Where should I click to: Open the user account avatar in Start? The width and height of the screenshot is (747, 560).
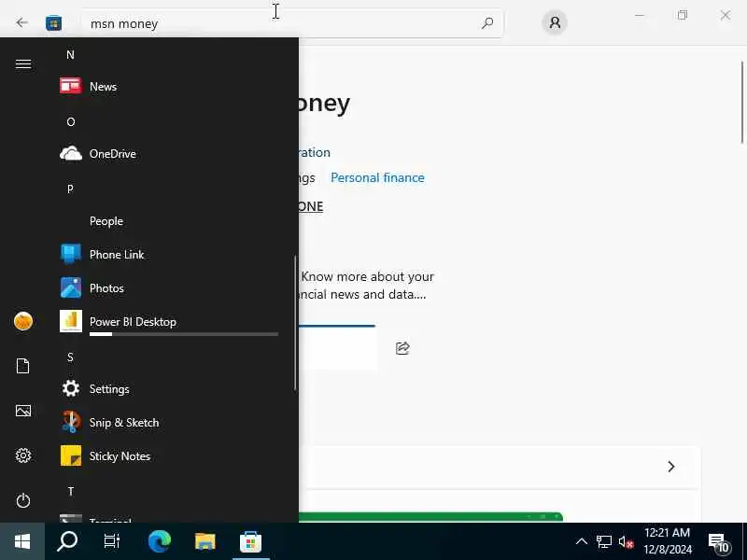tap(22, 321)
